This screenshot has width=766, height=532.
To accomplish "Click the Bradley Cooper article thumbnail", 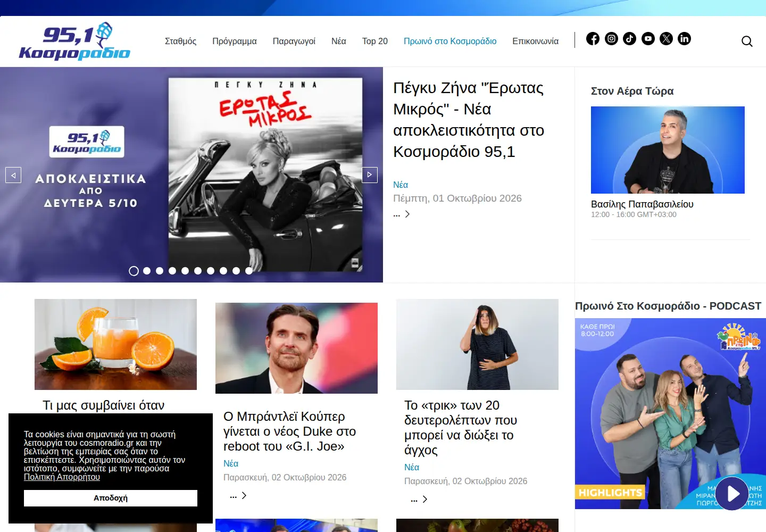I will tap(296, 348).
